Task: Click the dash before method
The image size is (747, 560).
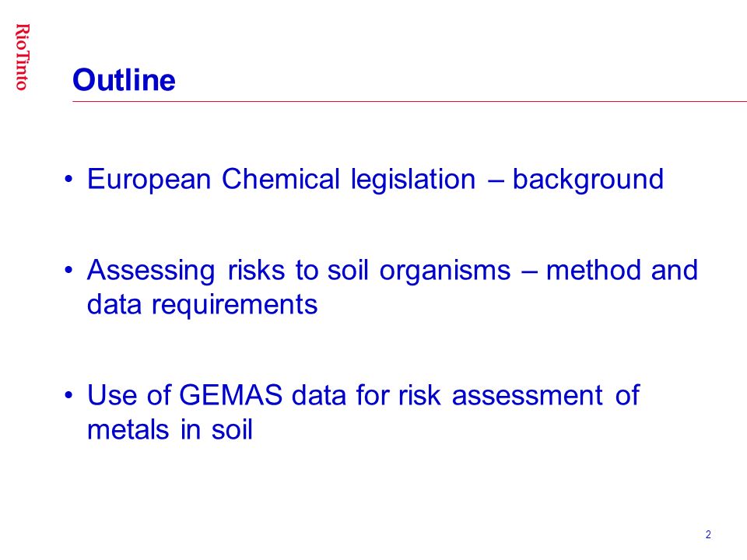Action: (x=529, y=271)
